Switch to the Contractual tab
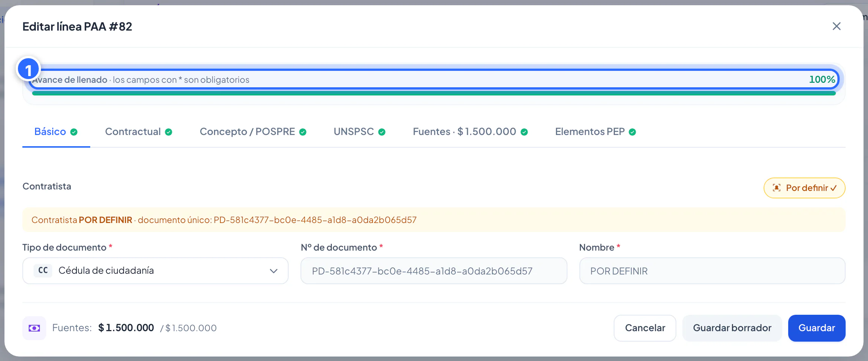The width and height of the screenshot is (868, 361). tap(138, 132)
